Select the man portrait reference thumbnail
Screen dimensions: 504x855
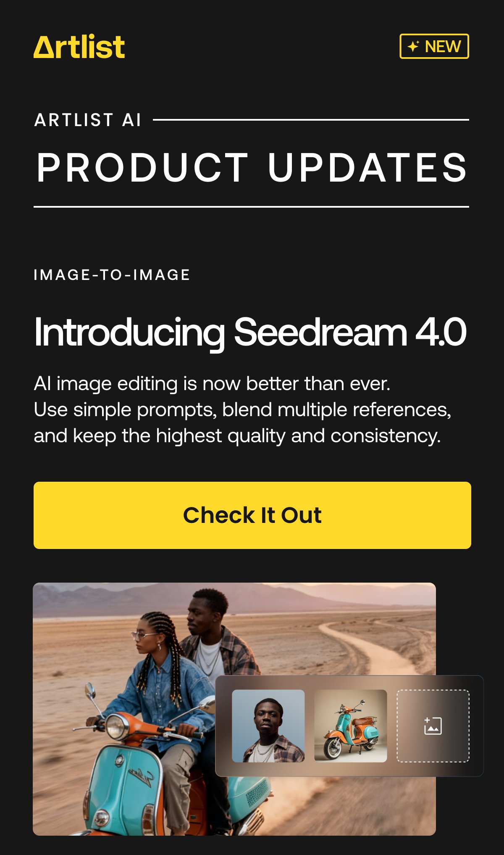click(x=268, y=726)
